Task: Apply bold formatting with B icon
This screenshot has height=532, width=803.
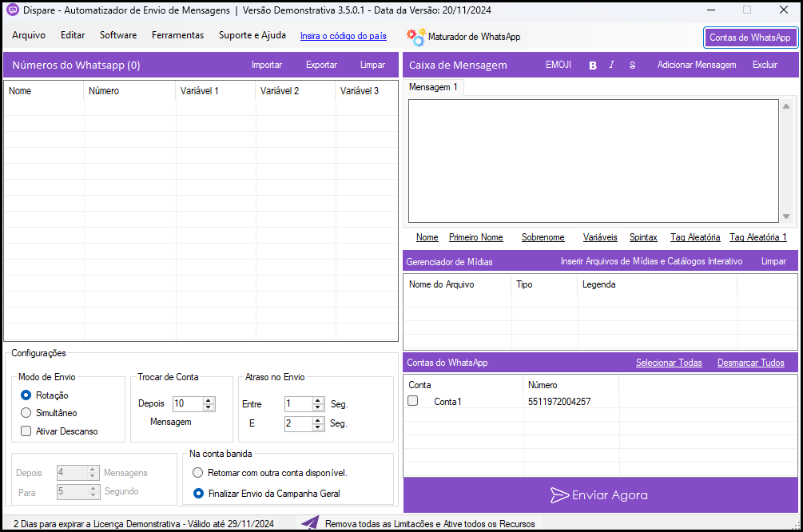Action: click(593, 66)
